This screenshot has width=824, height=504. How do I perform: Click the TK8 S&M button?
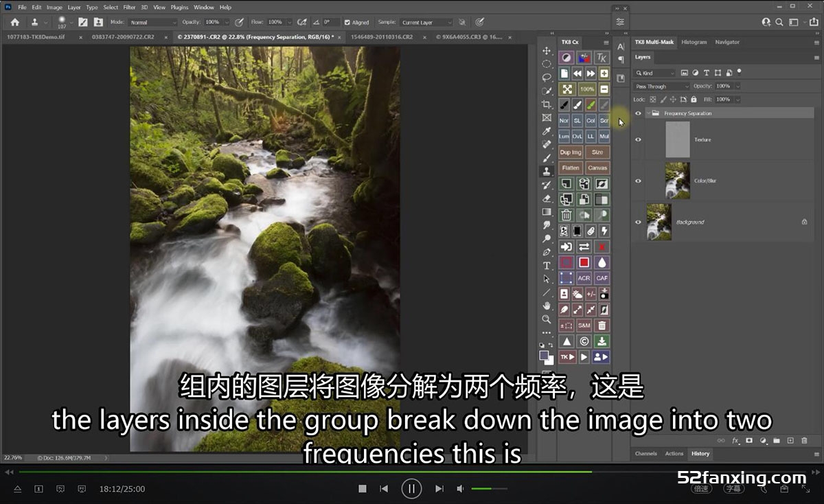(584, 325)
